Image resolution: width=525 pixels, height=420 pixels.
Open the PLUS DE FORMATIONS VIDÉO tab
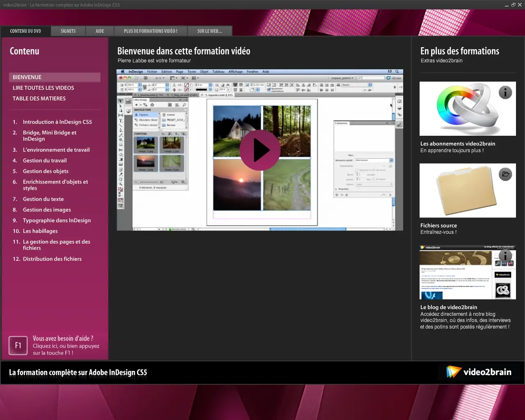pos(151,31)
